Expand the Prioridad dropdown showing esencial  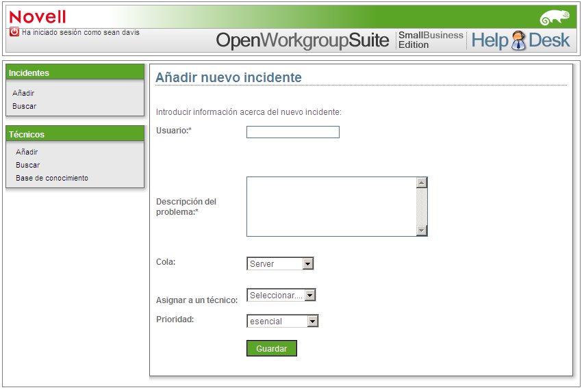point(282,321)
